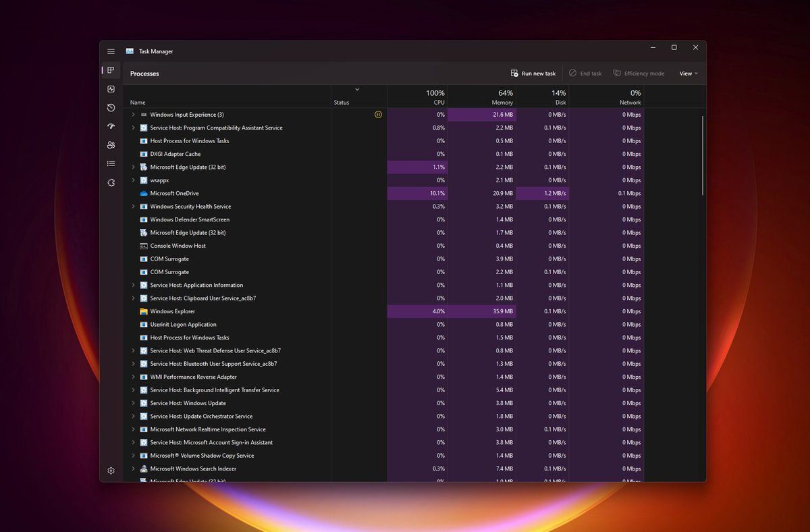Select Microsoft OneDrive's 10.1% CPU cell

(417, 193)
